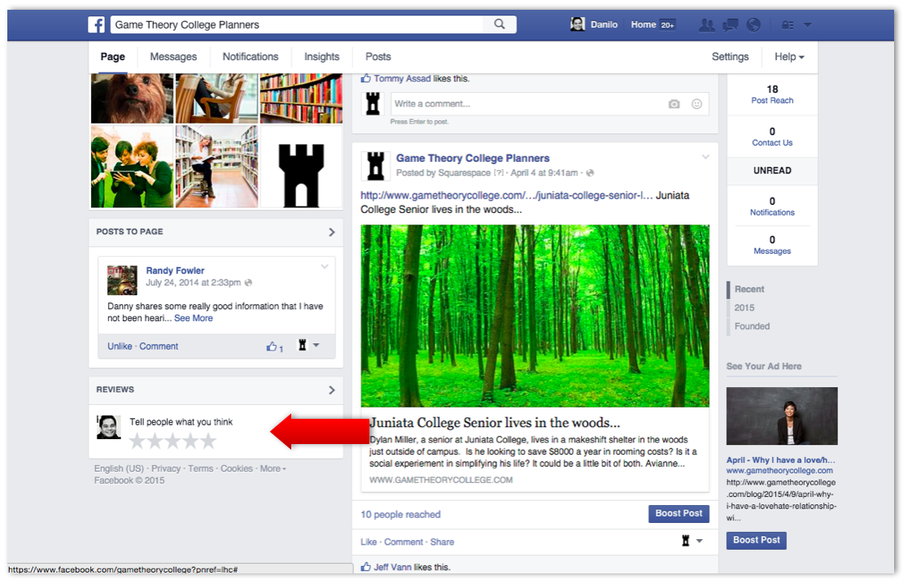Image resolution: width=912 pixels, height=588 pixels.
Task: Open the sidebar ad photo of the woman
Action: [782, 416]
